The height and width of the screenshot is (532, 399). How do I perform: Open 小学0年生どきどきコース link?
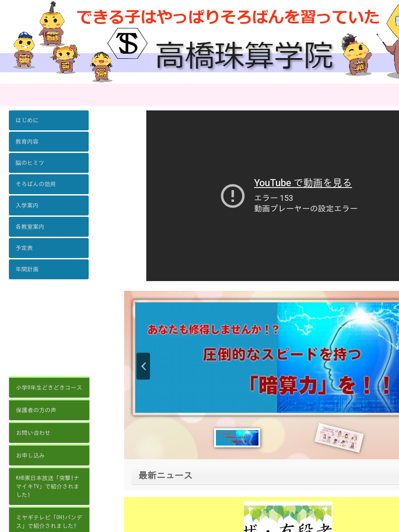(x=49, y=387)
